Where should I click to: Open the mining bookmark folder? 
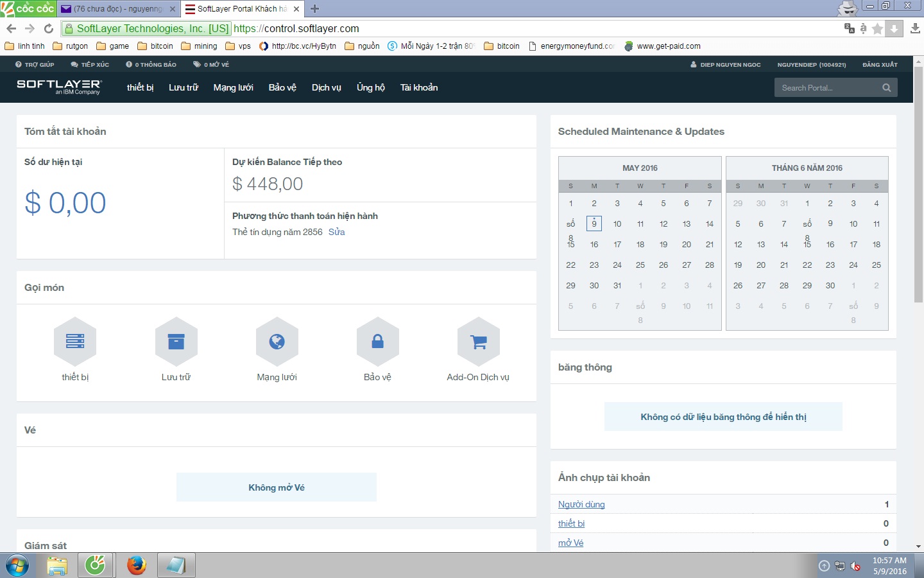[200, 46]
